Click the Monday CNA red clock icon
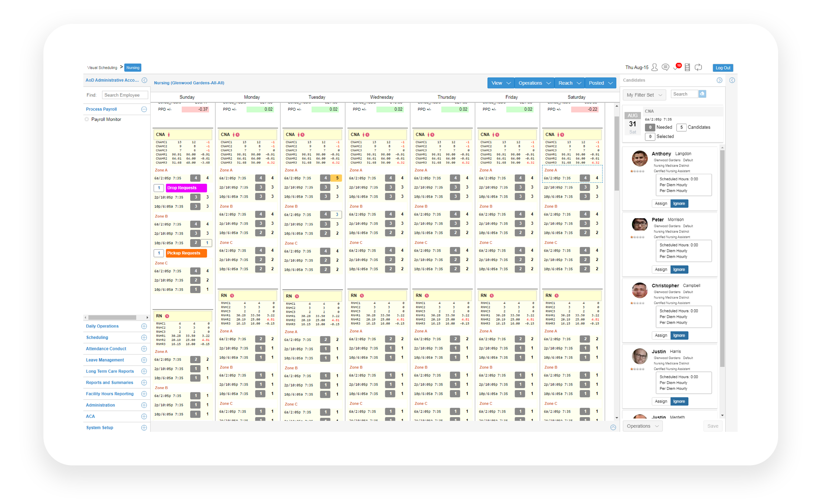Image resolution: width=814 pixels, height=504 pixels. (238, 135)
